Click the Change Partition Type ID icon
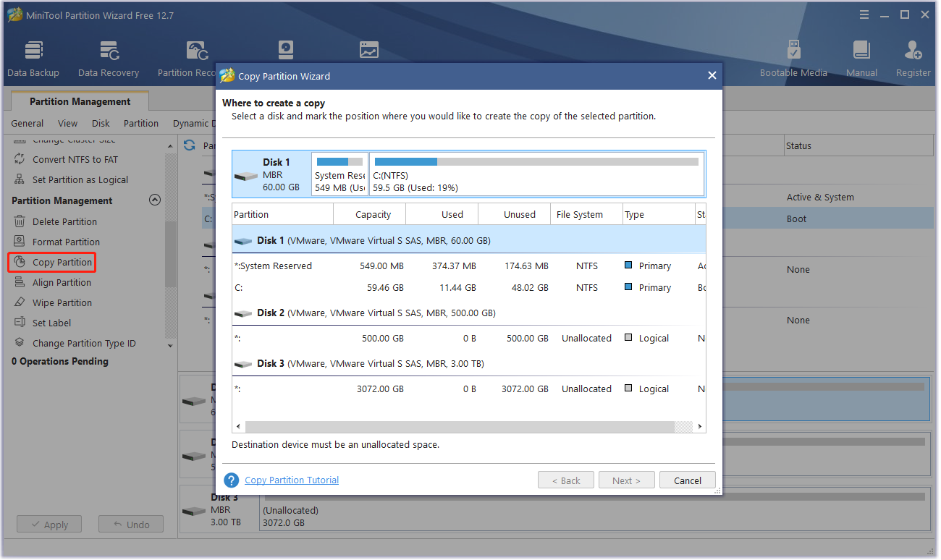941x560 pixels. [x=20, y=343]
